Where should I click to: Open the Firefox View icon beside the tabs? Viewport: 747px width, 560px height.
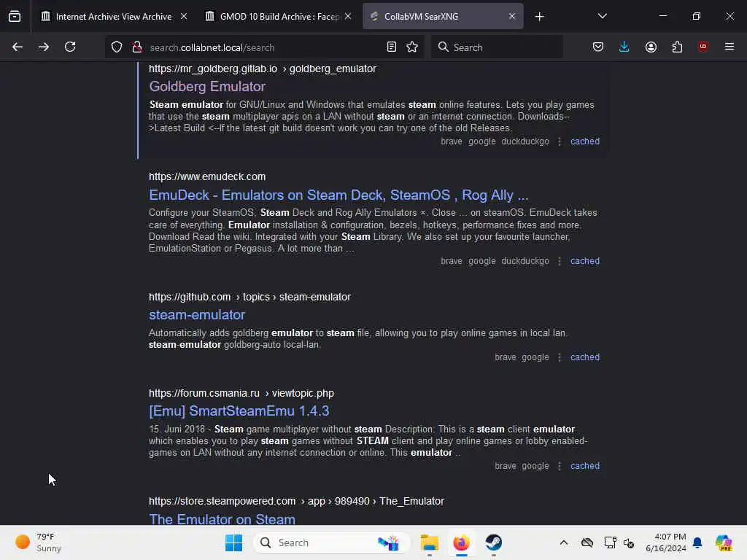tap(15, 16)
